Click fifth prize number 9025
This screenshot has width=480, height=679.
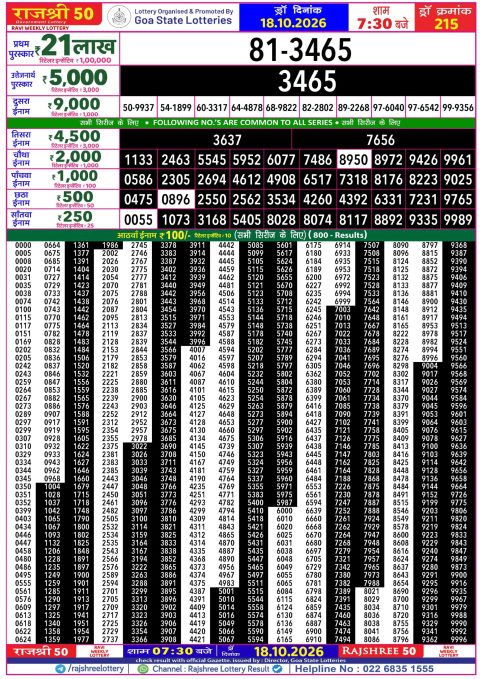[x=458, y=180]
